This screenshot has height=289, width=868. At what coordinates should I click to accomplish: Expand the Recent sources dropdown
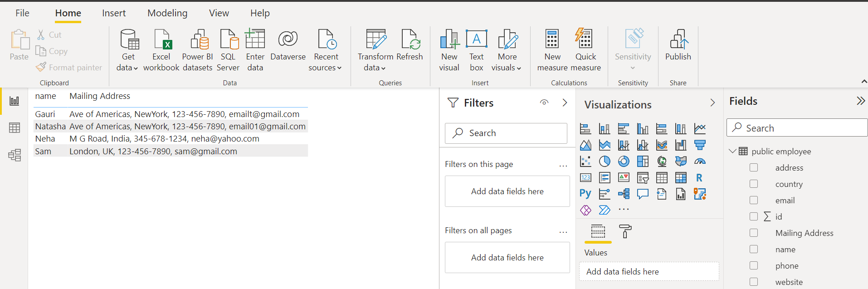pos(325,67)
